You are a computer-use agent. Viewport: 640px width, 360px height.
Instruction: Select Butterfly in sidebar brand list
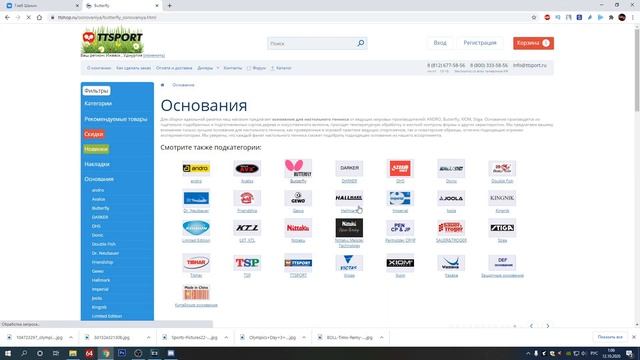[x=100, y=208]
